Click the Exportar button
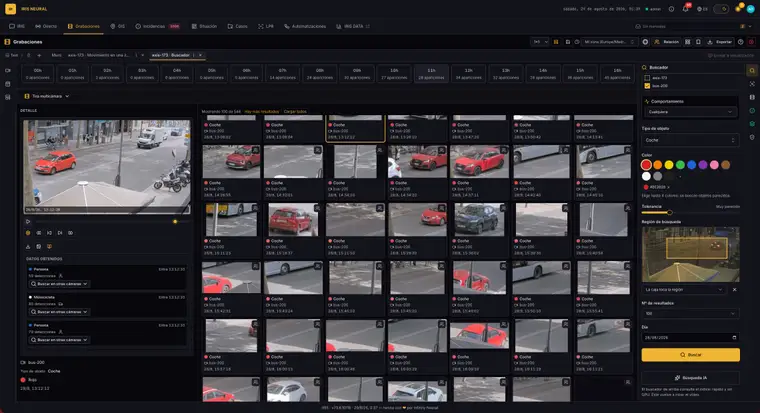Viewport: 760px width, 413px height. 720,42
